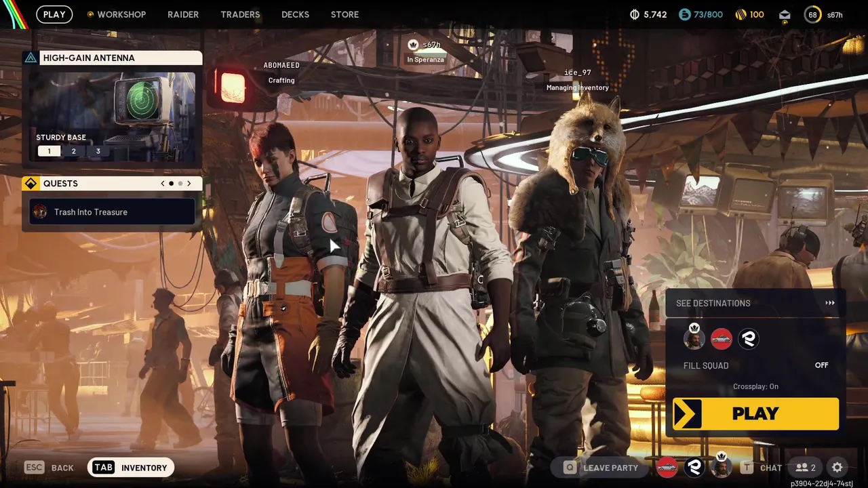Open the settings gear icon
The height and width of the screenshot is (488, 868).
point(837,468)
